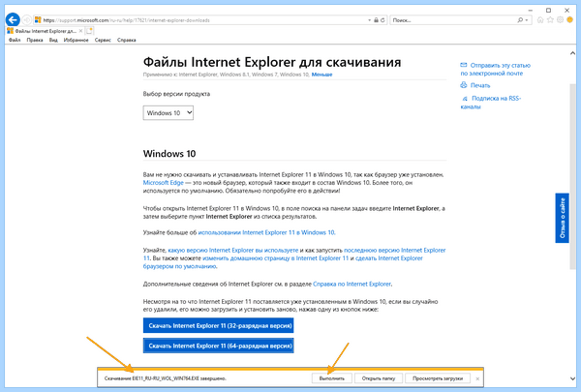Screen dimensions: 581x392
Task: Open search provider dropdown arrow
Action: pos(526,20)
